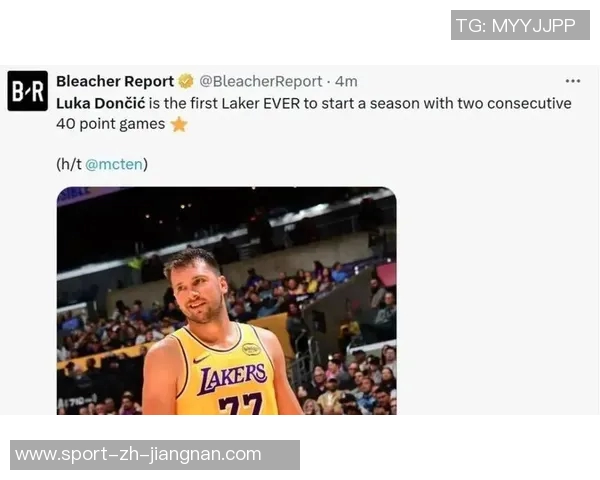
Task: Open the @mcten mention link
Action: 114,164
